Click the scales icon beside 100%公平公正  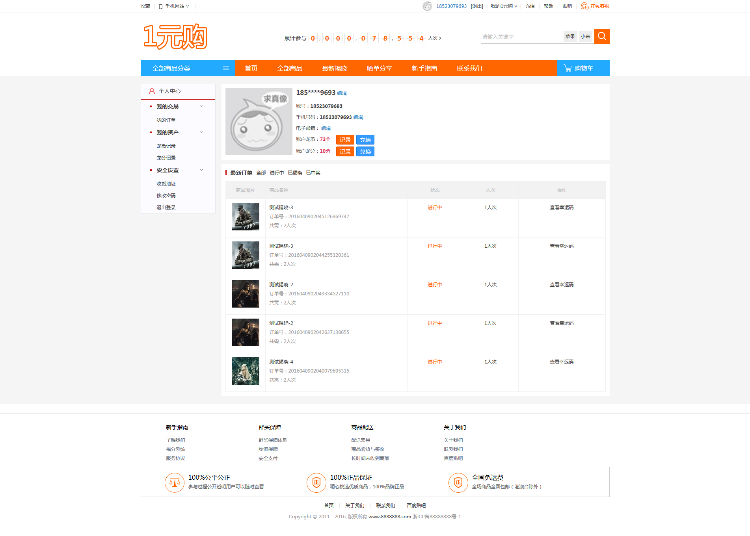point(175,482)
